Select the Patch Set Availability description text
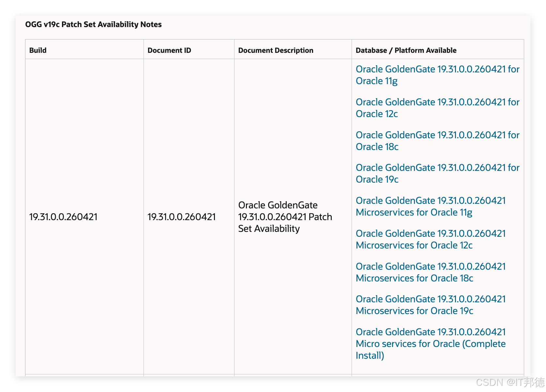This screenshot has height=392, width=546. click(x=285, y=217)
